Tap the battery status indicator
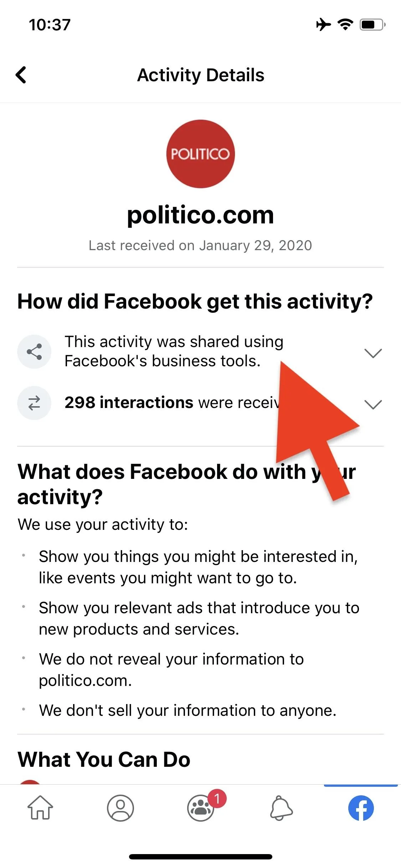401x868 pixels. click(372, 25)
